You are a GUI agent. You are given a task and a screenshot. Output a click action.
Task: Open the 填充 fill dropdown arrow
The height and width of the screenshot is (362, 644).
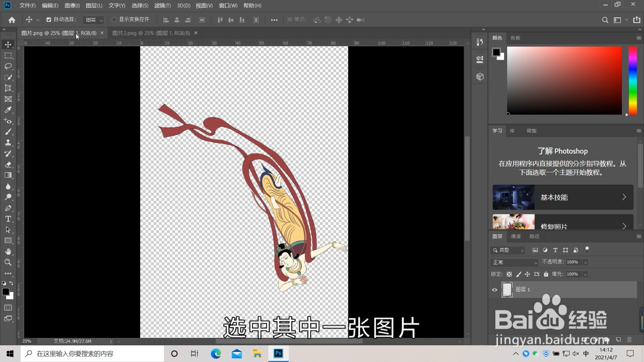coord(585,274)
